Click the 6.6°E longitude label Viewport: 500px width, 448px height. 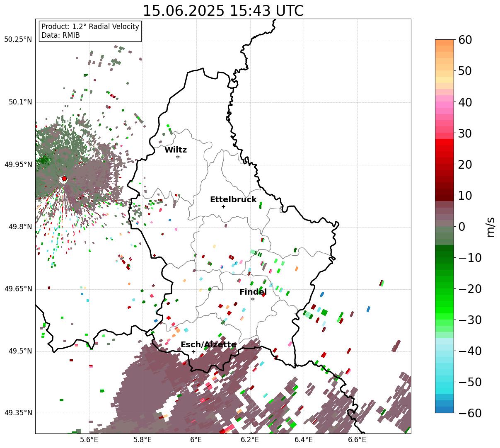(x=357, y=440)
